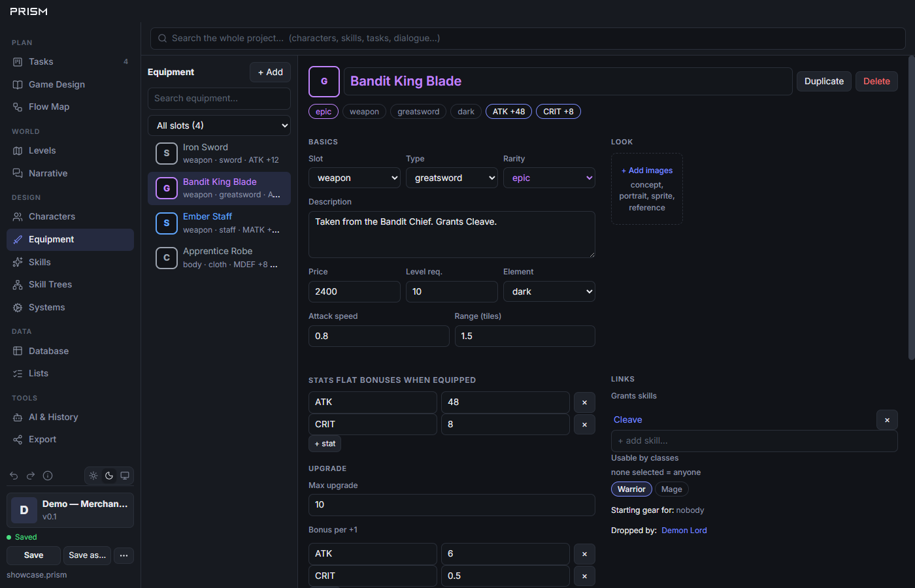Open the Type dropdown showing greatsword
Screen dimensions: 915x588
452,178
